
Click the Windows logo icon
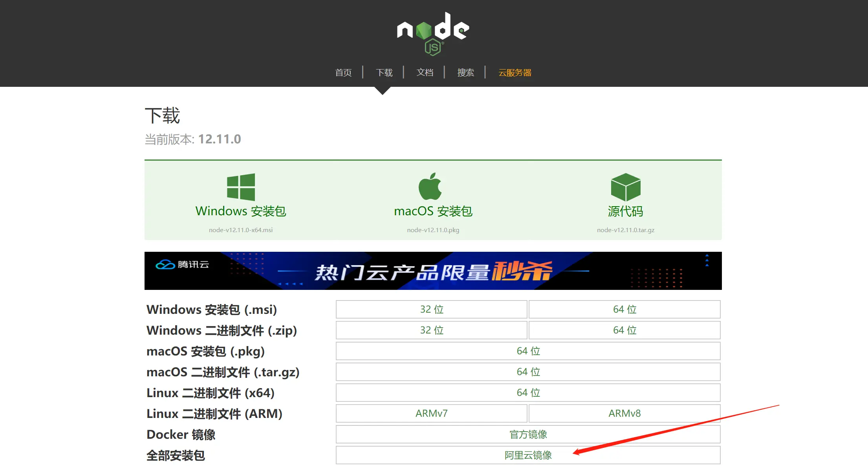click(x=241, y=187)
